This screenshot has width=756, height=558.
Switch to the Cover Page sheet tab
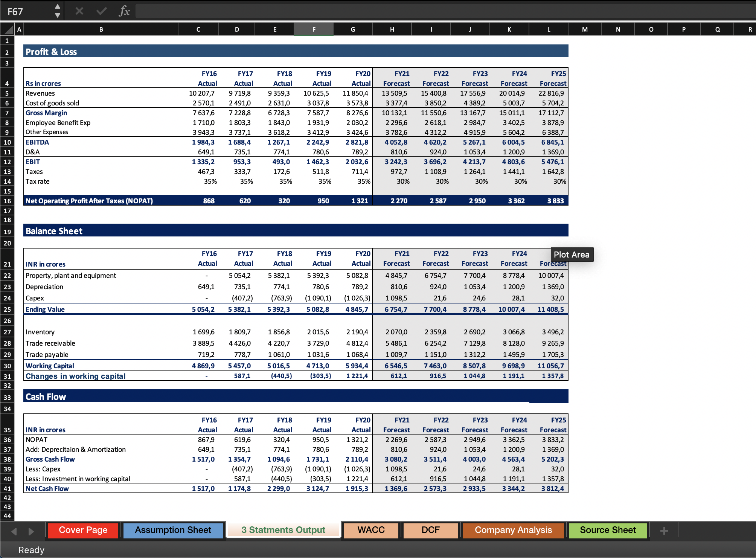83,530
